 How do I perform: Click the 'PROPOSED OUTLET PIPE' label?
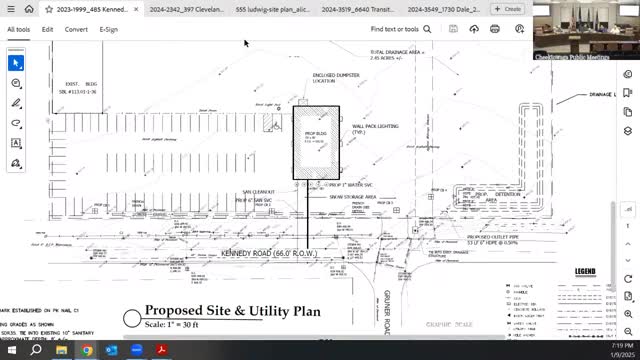[493, 240]
